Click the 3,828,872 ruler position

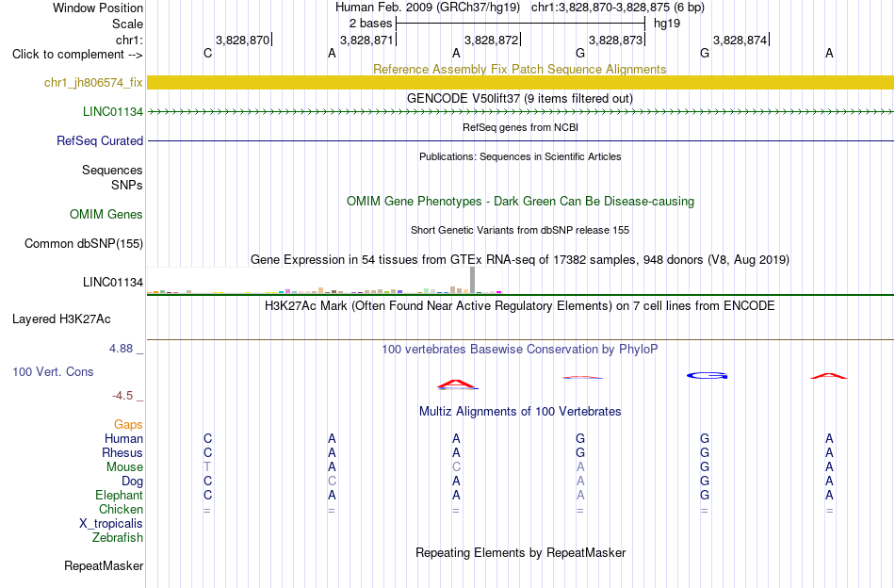[492, 40]
